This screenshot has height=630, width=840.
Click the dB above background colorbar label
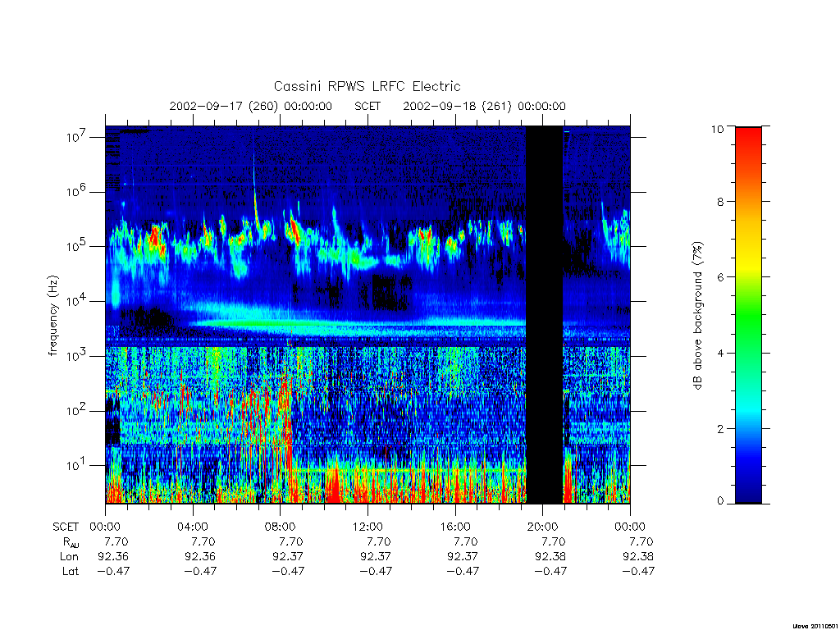[x=697, y=316]
